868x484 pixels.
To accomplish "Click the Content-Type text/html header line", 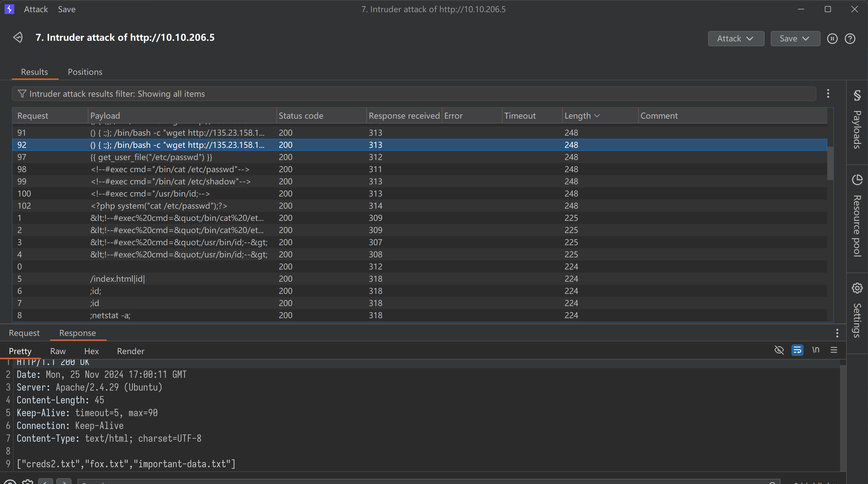I will [109, 438].
